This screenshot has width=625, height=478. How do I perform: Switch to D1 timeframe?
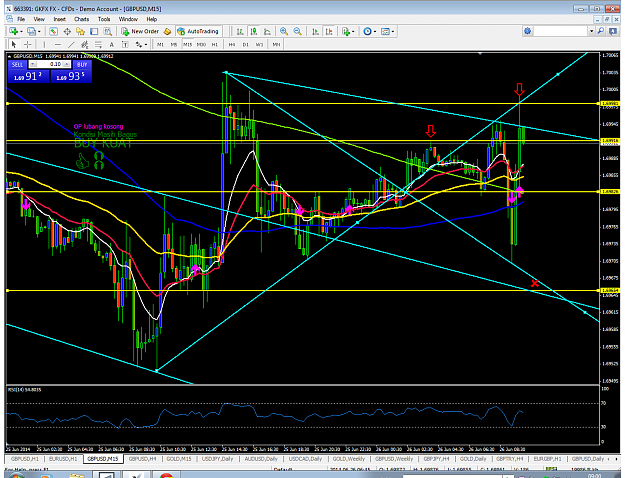246,45
